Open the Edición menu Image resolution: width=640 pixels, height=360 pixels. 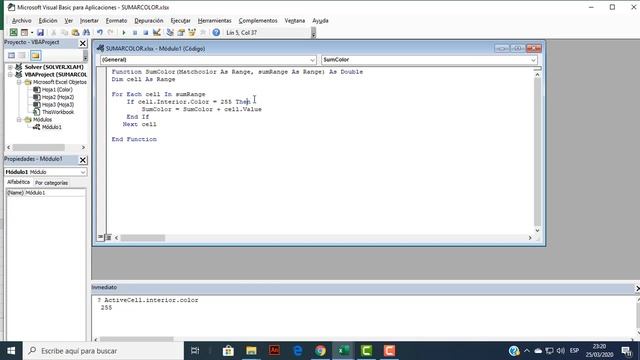[48, 20]
